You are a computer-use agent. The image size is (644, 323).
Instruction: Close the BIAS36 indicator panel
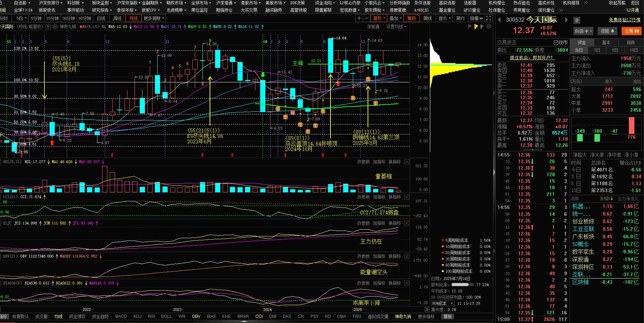point(407,283)
